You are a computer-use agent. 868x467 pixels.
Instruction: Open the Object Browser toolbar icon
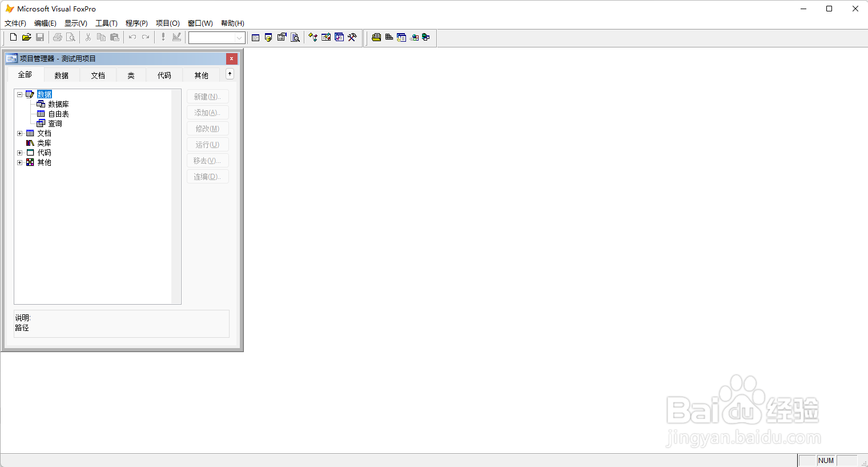pos(326,37)
